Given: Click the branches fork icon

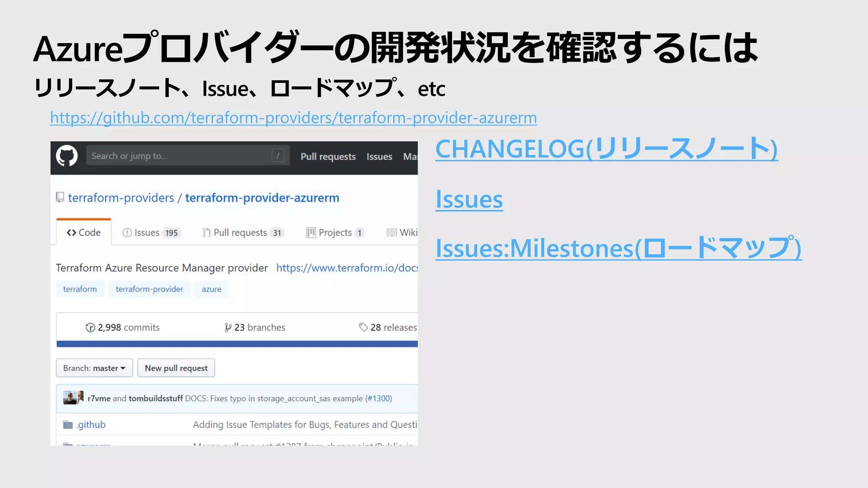Looking at the screenshot, I should tap(228, 327).
